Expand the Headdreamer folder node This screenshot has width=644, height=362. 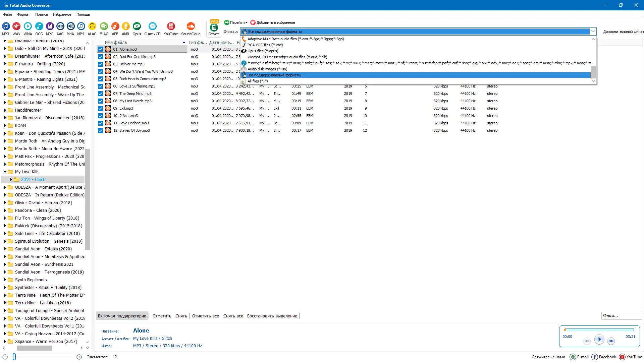(x=5, y=110)
